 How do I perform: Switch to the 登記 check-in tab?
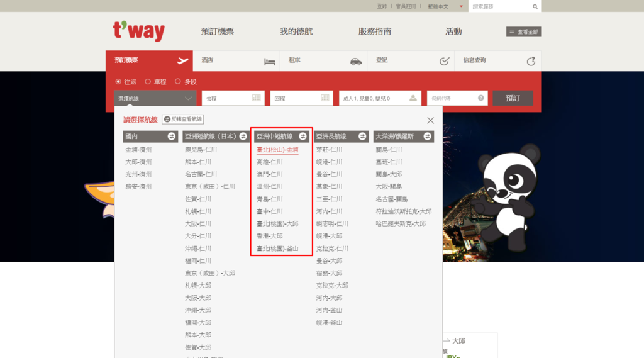coord(411,61)
